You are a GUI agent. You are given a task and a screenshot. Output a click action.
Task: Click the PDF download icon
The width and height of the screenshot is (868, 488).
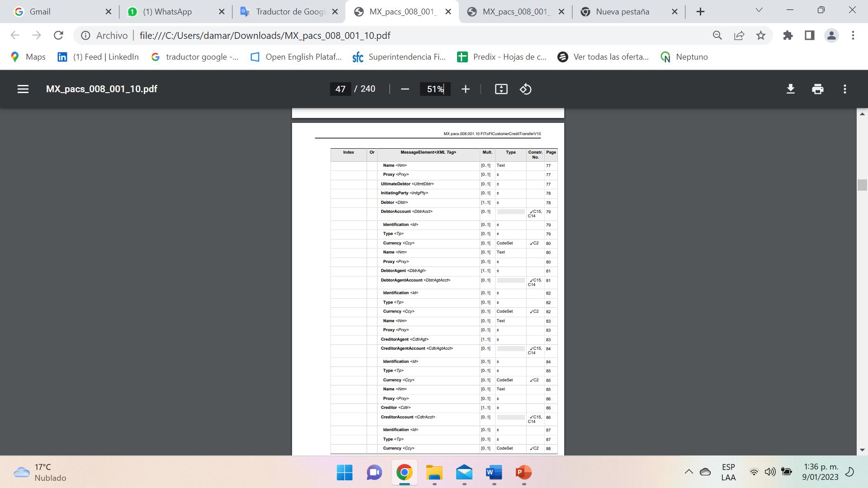tap(790, 89)
